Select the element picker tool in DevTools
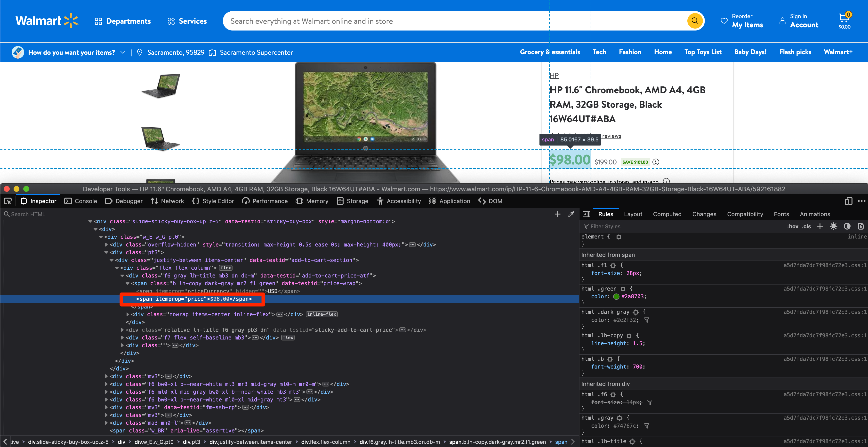The image size is (868, 447). pos(8,201)
